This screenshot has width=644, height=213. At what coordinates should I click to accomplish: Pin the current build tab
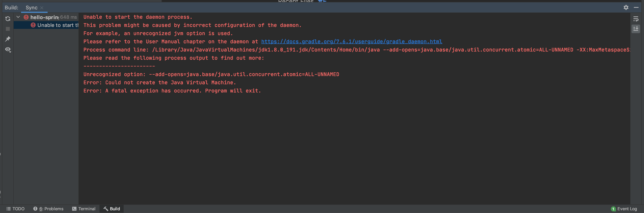pyautogui.click(x=8, y=39)
